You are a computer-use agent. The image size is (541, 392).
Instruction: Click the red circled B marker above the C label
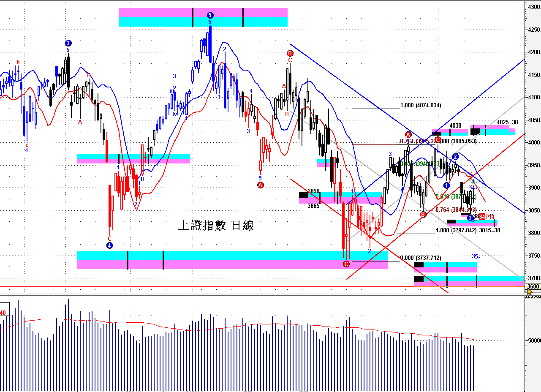pos(290,53)
